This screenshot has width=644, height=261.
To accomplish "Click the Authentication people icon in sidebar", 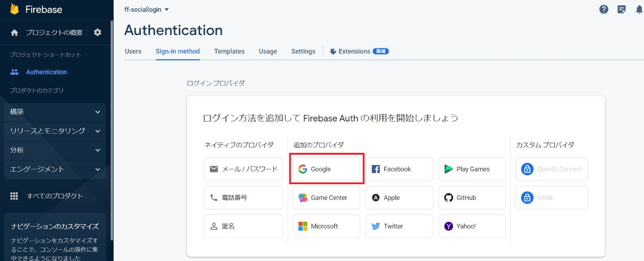I will tap(15, 72).
